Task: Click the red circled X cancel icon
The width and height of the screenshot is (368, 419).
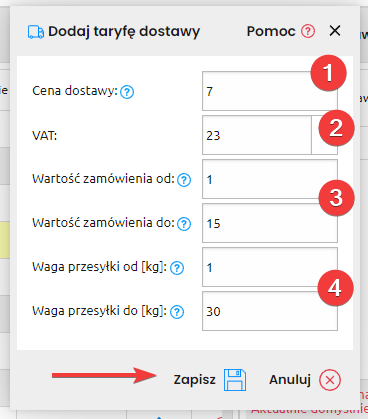Action: click(330, 380)
